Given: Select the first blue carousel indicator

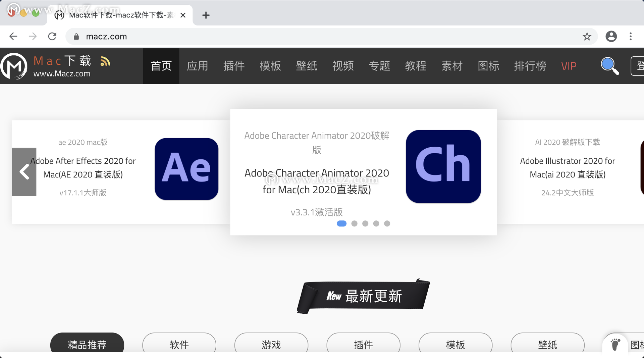Looking at the screenshot, I should click(x=341, y=223).
